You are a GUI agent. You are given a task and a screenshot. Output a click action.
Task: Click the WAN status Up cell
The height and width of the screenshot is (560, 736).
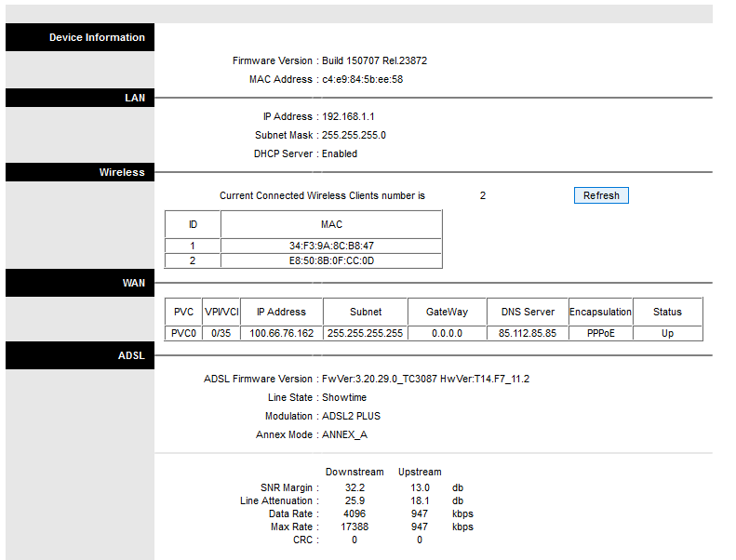[667, 333]
